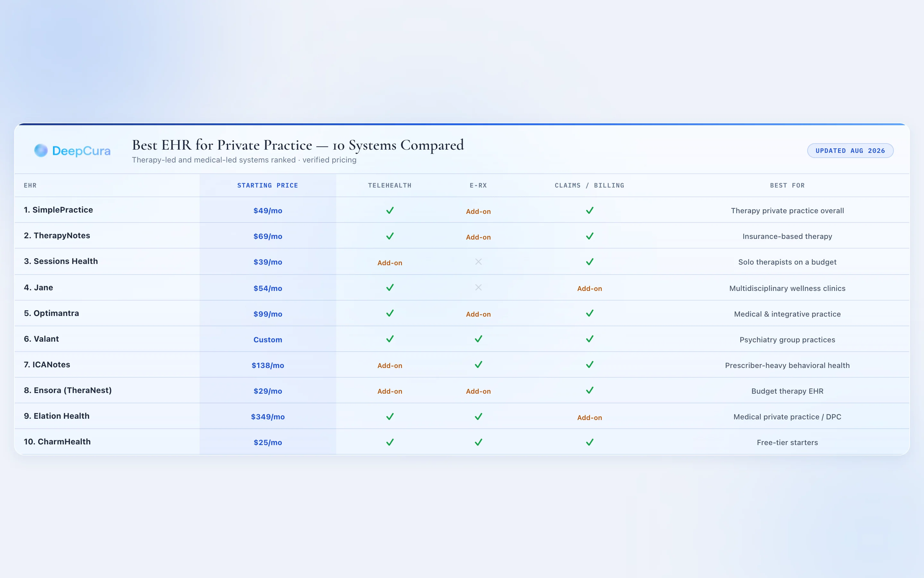Click Optimantra claims checkmark
Image resolution: width=924 pixels, height=578 pixels.
589,313
